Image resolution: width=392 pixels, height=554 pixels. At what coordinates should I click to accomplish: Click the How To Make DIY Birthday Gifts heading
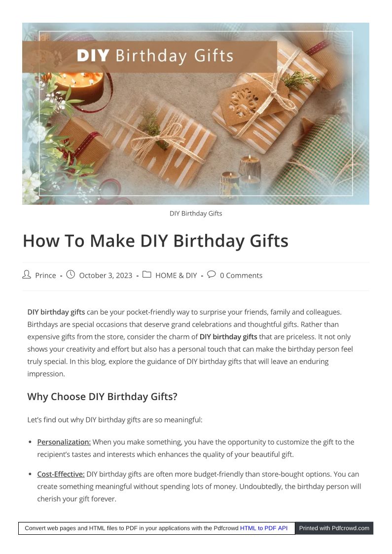tap(155, 241)
